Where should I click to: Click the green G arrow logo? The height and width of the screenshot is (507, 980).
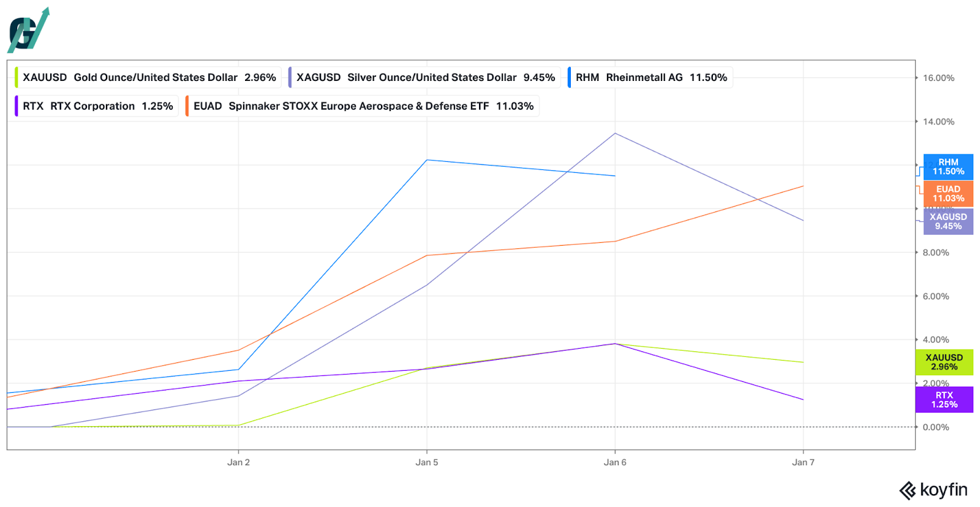(28, 30)
